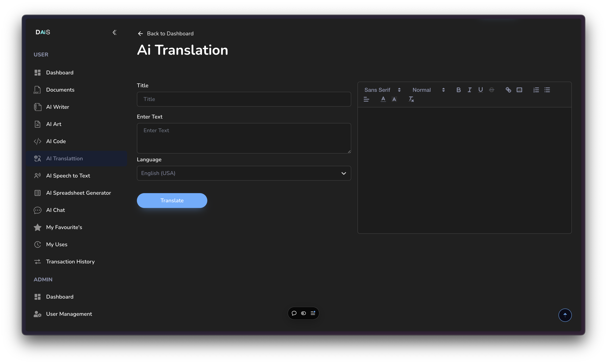Collapse the sidebar with double chevron
Viewport: 607px width, 364px height.
point(114,32)
